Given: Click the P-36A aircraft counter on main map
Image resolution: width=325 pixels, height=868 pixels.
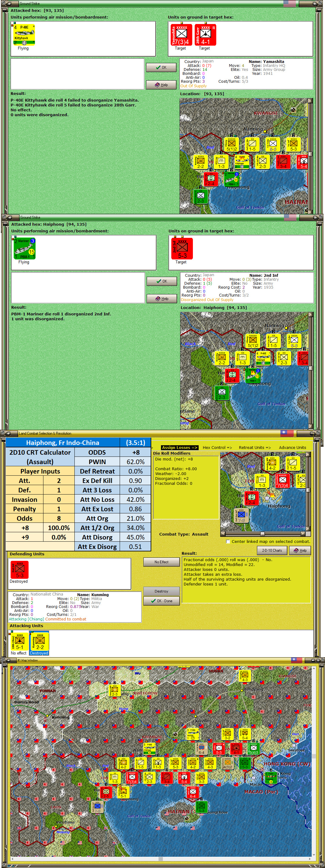Looking at the screenshot, I should coord(193,734).
